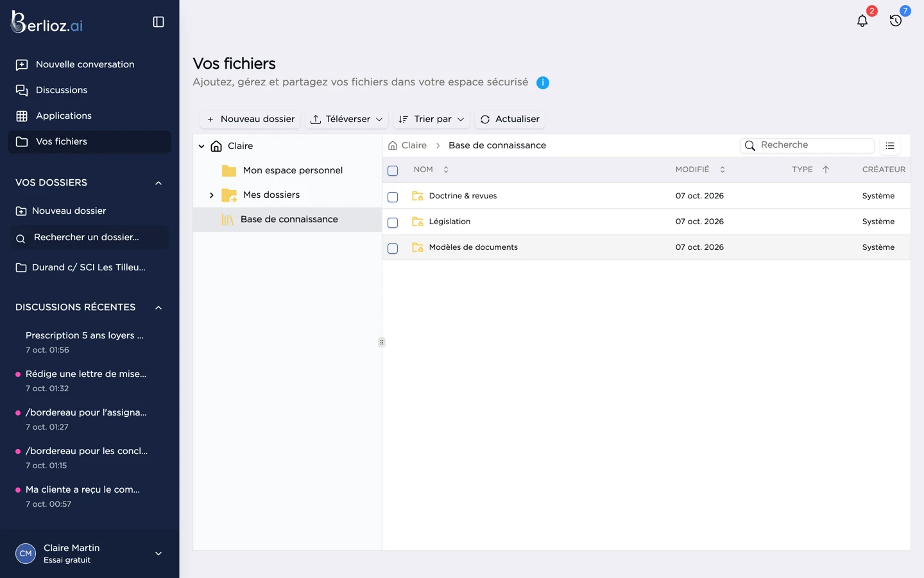Switch list view layout icon
Screen dimensions: 924x578
890,146
